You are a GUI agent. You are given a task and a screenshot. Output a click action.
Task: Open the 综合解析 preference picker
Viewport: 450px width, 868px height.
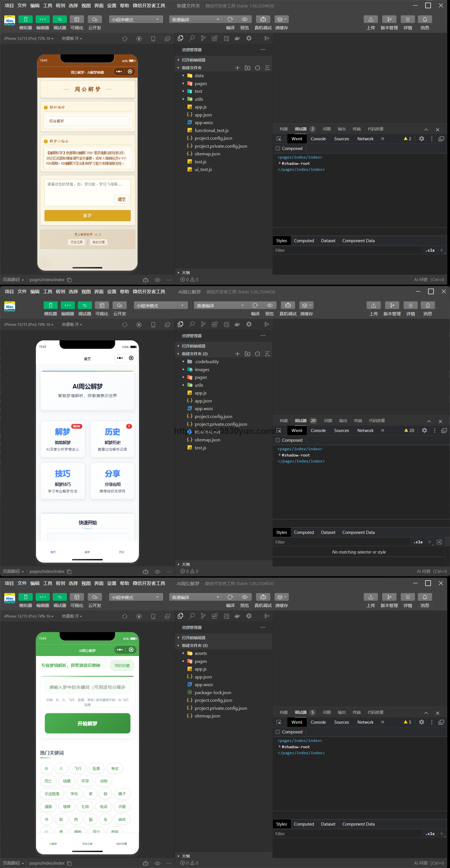click(x=87, y=121)
